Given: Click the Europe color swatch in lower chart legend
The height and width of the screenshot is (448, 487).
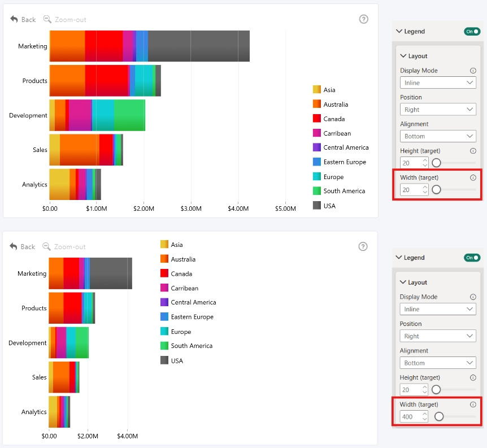Looking at the screenshot, I should pyautogui.click(x=164, y=331).
